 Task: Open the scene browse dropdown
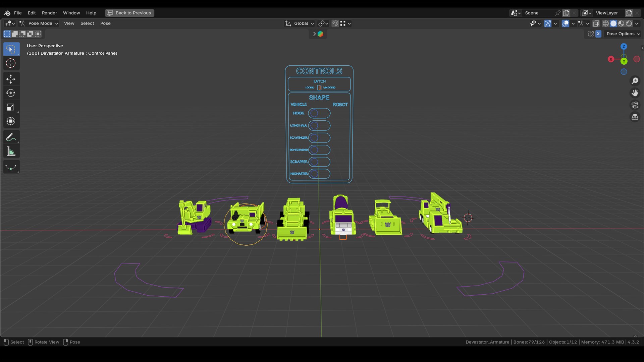[x=516, y=13]
